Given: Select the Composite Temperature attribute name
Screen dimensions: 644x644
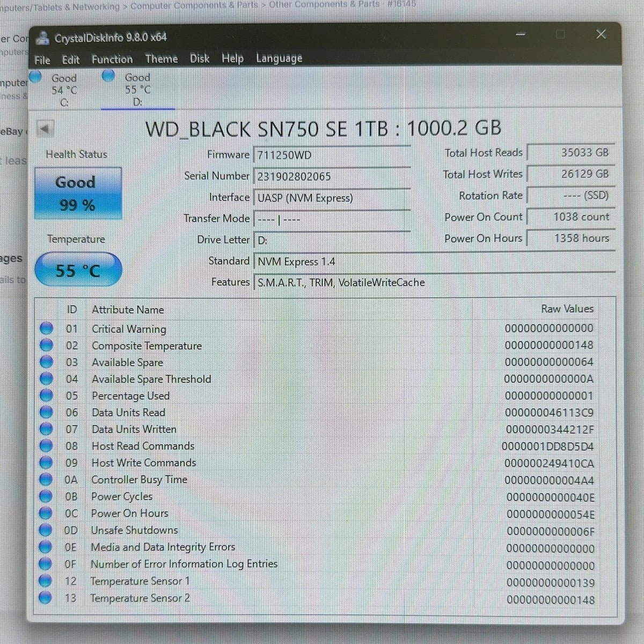Looking at the screenshot, I should [x=147, y=346].
